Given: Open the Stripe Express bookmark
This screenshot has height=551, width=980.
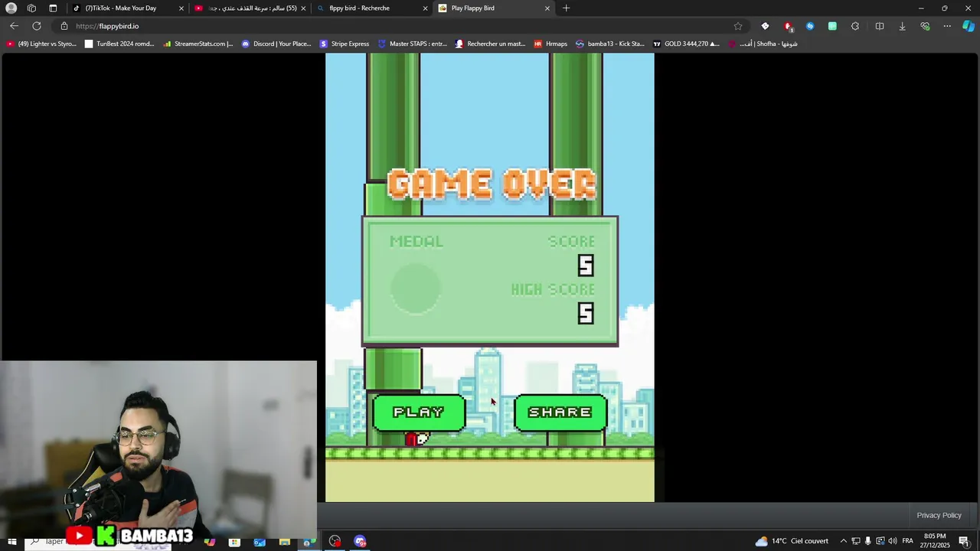Looking at the screenshot, I should point(345,44).
